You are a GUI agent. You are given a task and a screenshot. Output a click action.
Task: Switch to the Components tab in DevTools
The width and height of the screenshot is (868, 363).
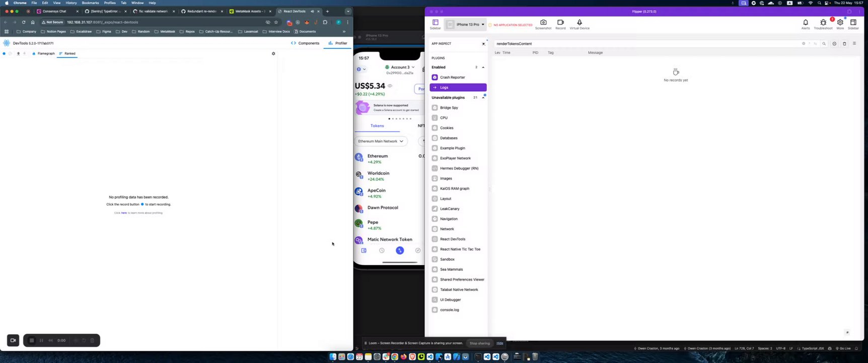click(x=305, y=43)
